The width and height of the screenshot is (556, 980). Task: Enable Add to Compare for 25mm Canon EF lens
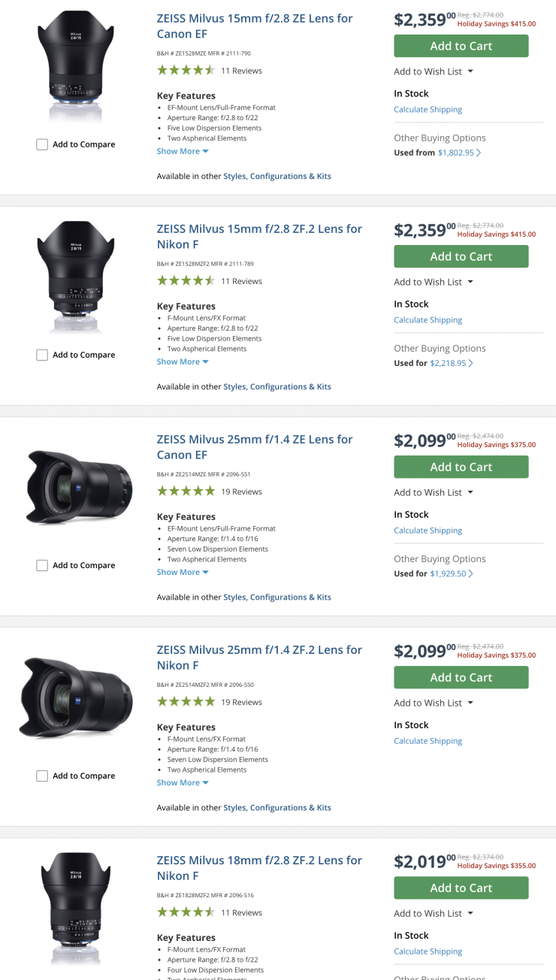42,565
